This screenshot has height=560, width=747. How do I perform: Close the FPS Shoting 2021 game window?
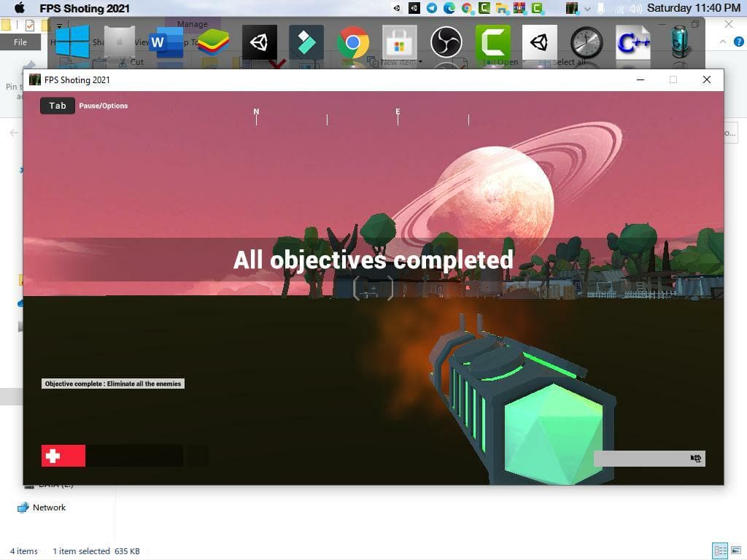(707, 80)
